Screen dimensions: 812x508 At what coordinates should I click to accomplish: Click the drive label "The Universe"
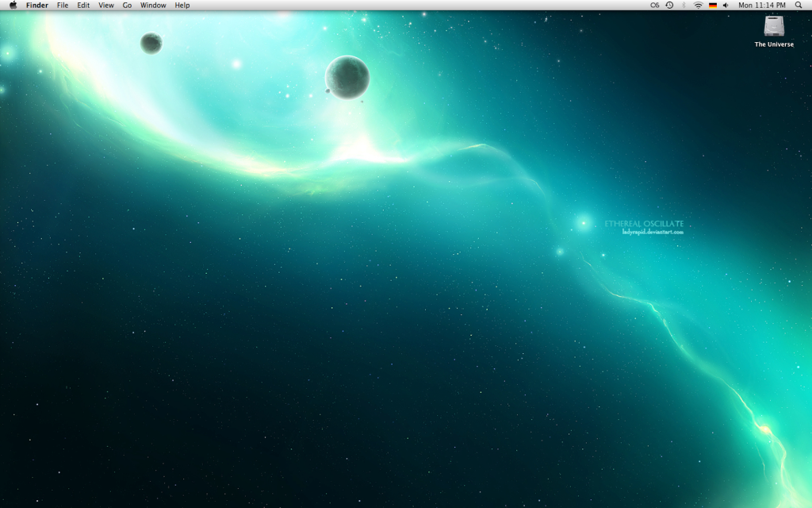pos(774,44)
